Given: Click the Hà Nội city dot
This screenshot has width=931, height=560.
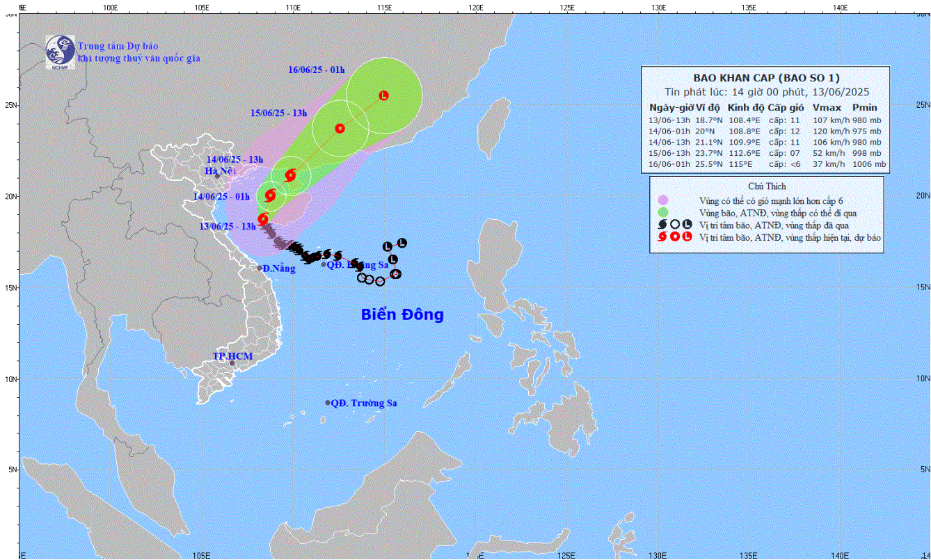Looking at the screenshot, I should pos(217,175).
